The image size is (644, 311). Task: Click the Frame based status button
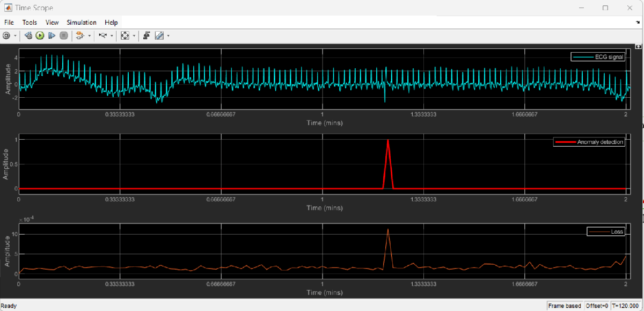pyautogui.click(x=565, y=305)
